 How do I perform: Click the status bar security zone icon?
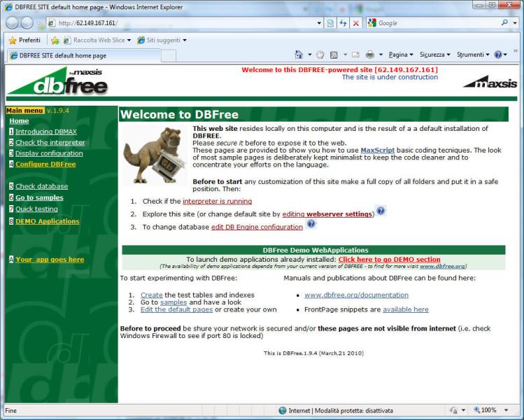tap(283, 410)
